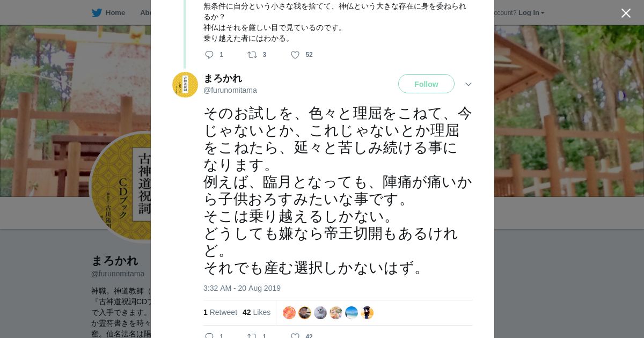The height and width of the screenshot is (338, 644).
Task: Click the tweet timestamp 3:32 AM - 20 Aug 2019
Action: point(242,288)
